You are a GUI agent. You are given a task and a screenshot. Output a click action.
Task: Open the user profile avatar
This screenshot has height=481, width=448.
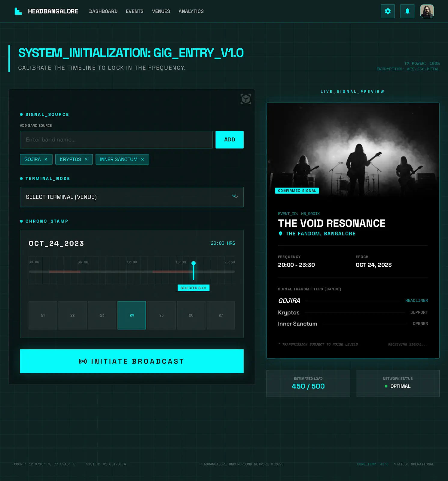pyautogui.click(x=427, y=11)
